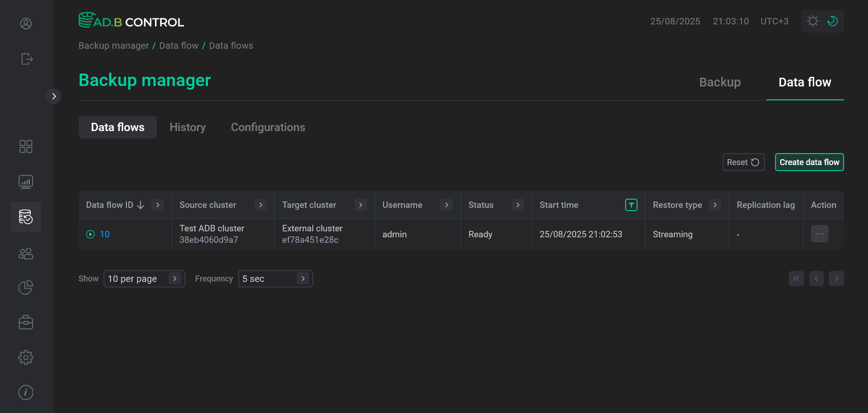Go to the next page
Viewport: 868px width, 413px height.
[837, 279]
